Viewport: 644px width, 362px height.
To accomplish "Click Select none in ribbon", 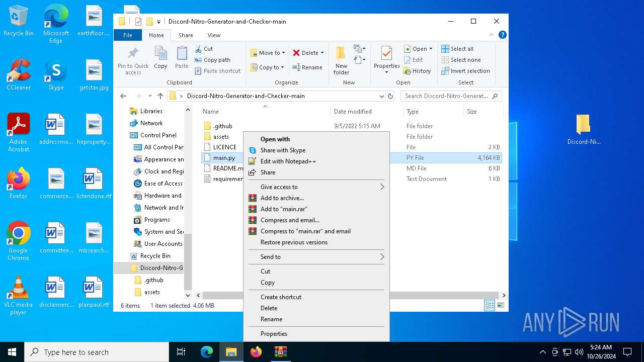I will point(461,60).
